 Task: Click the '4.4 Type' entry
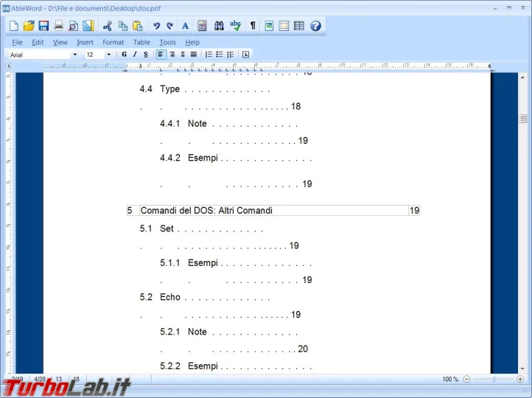[x=160, y=89]
